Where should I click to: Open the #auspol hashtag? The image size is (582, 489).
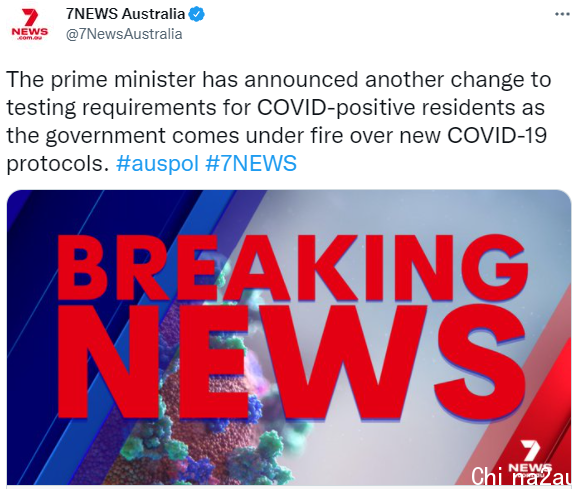point(157,163)
